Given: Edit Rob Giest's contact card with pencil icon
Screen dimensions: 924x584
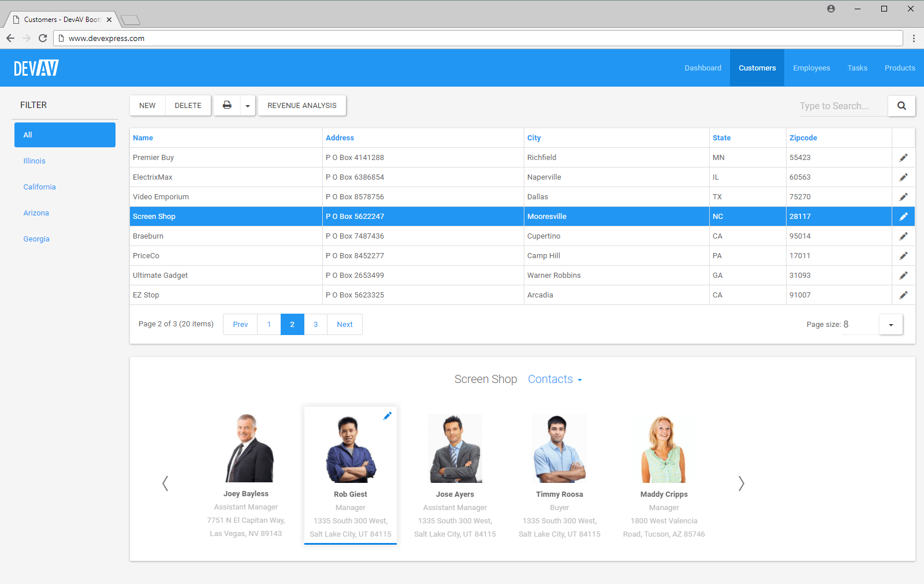Looking at the screenshot, I should [x=388, y=415].
